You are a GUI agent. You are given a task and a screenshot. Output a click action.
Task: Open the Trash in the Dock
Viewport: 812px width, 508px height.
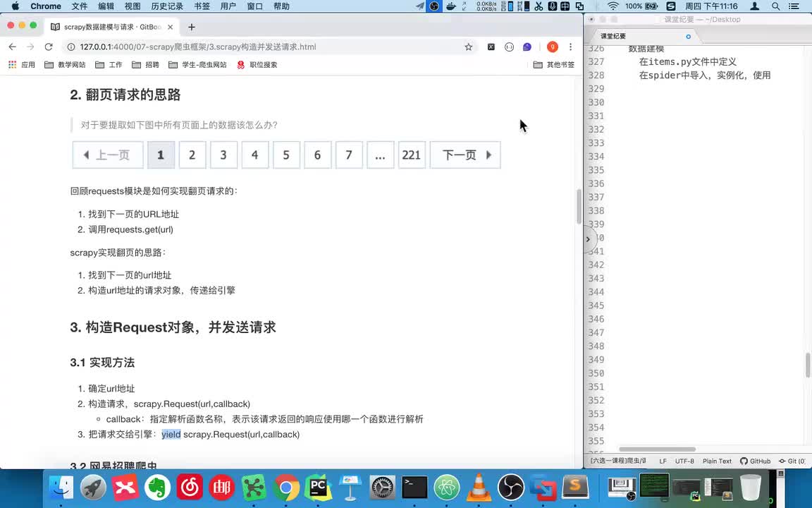751,488
